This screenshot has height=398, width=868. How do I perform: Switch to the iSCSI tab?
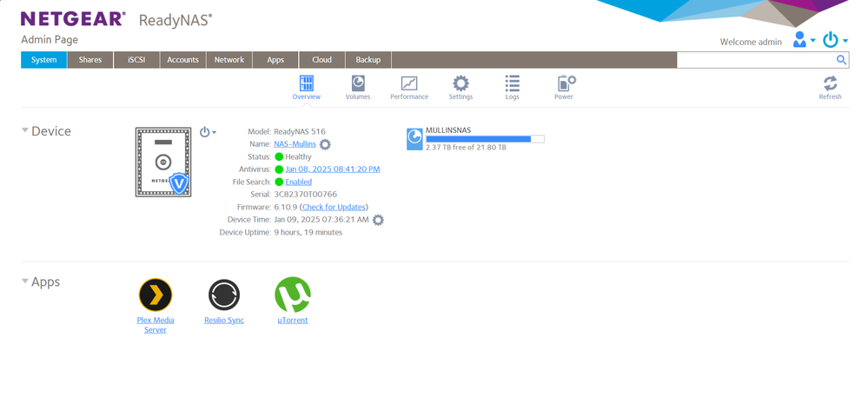tap(136, 60)
